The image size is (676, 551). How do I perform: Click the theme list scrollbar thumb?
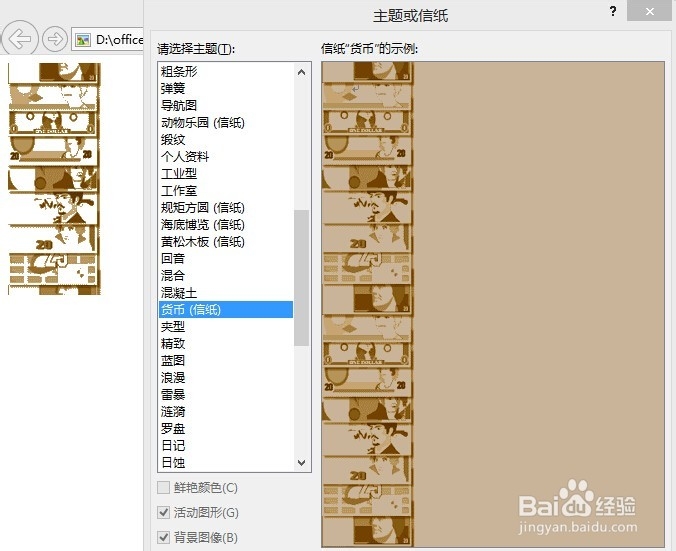coord(301,278)
